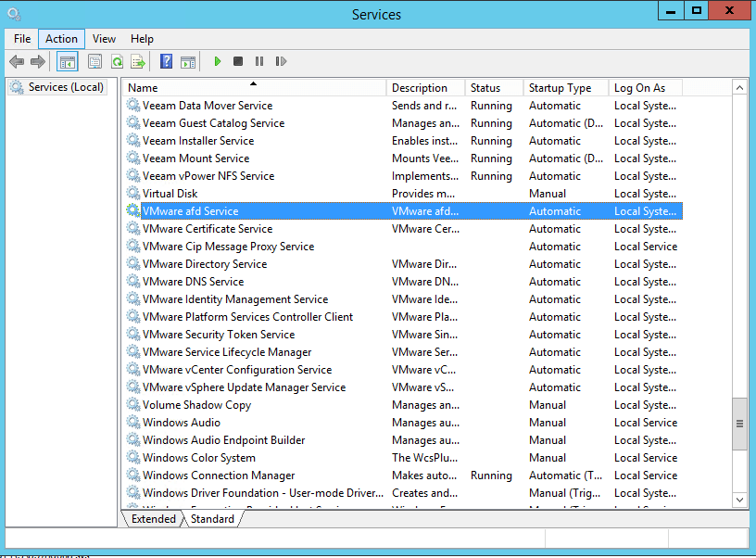Viewport: 756px width, 558px height.
Task: Click the gear icon beside Virtual Disk
Action: tap(133, 194)
